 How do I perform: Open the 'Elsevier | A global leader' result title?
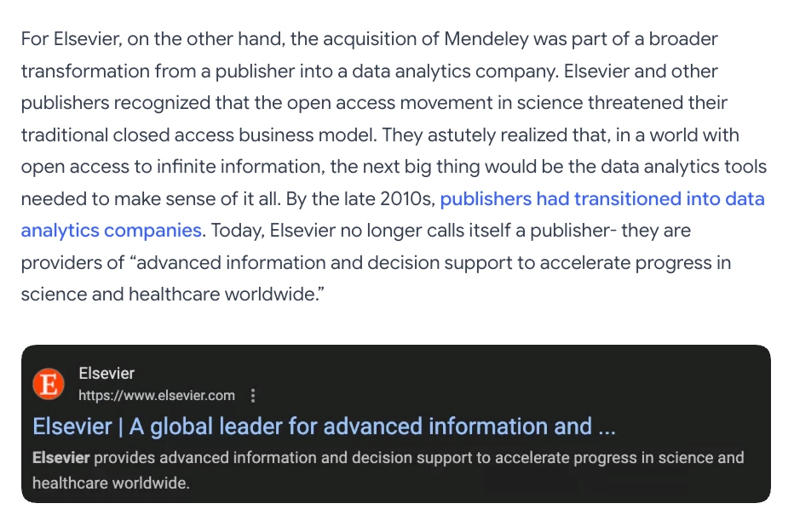324,426
